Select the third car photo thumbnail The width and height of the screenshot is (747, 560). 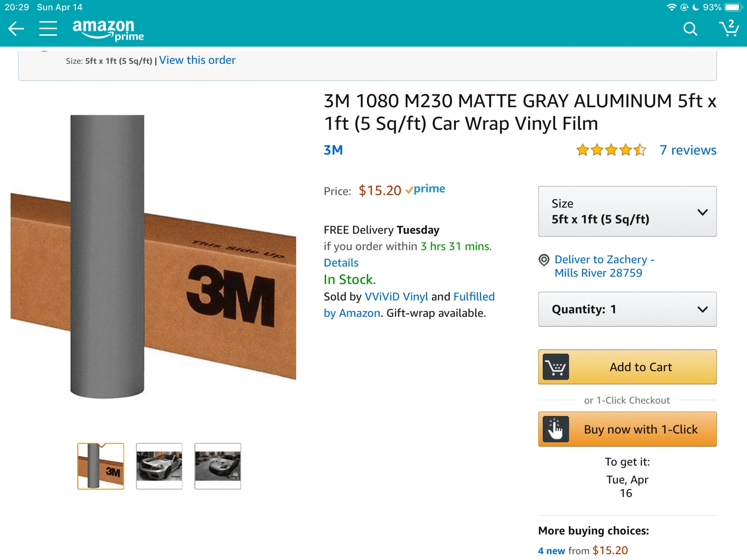pos(218,466)
